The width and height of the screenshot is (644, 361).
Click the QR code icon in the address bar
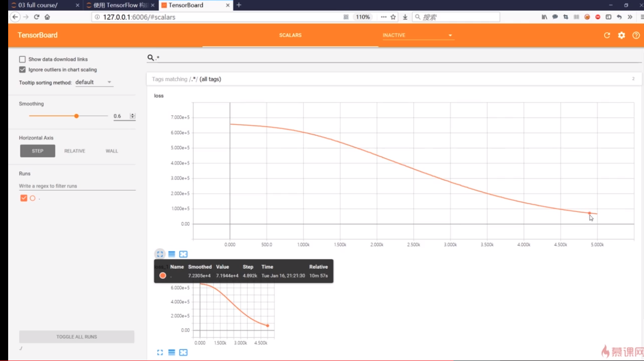[346, 17]
